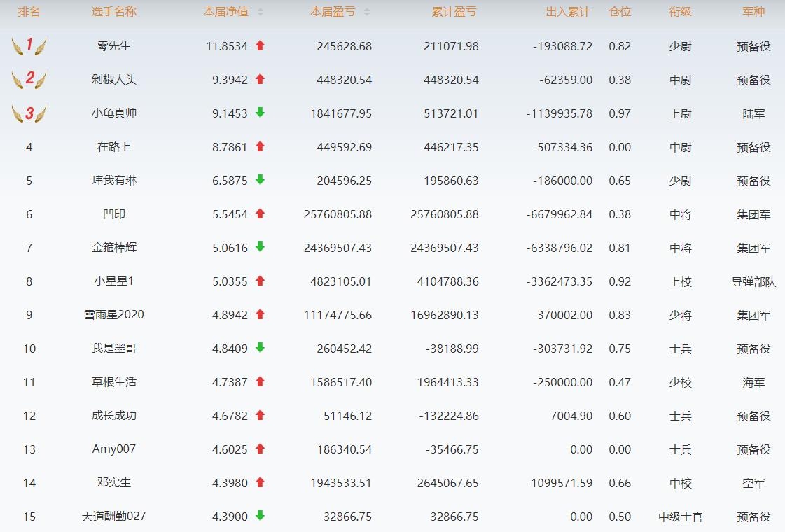Screen dimensions: 785x532
Task: Click green down arrow beside 9.1453
Action: tap(260, 113)
